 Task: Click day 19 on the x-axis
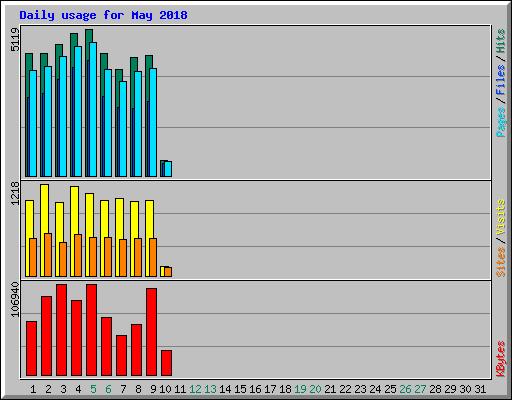[x=300, y=389]
